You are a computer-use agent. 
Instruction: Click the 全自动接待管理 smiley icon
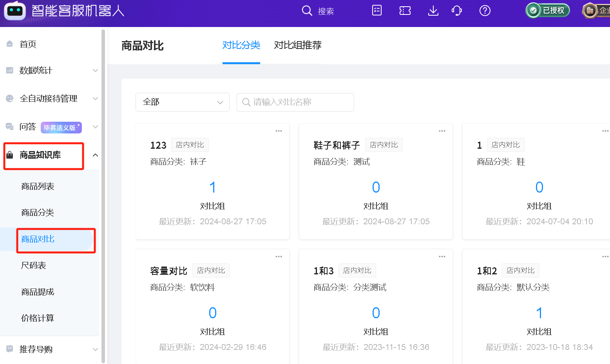click(x=10, y=99)
